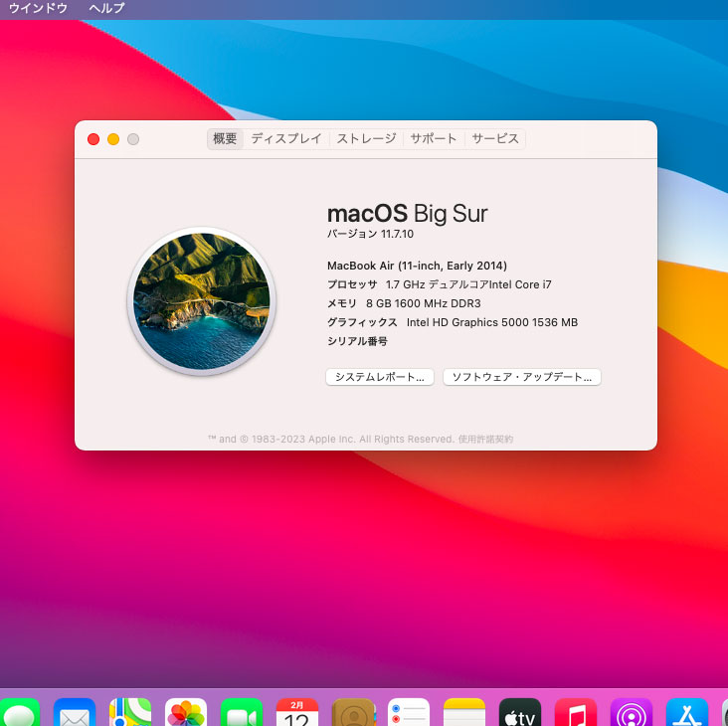
Task: Open Messages from the dock
Action: [18, 712]
